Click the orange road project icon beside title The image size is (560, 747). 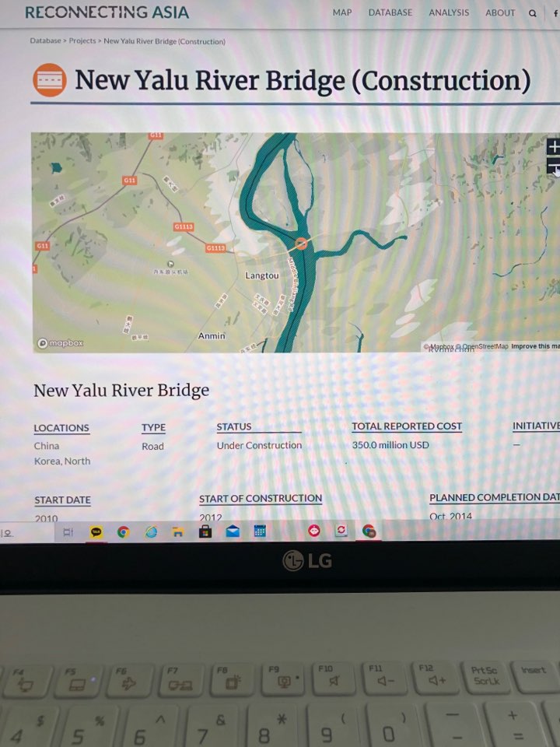50,80
